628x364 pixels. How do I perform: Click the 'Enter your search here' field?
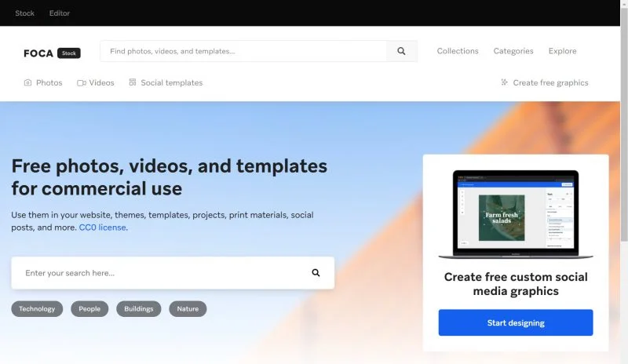(160, 273)
